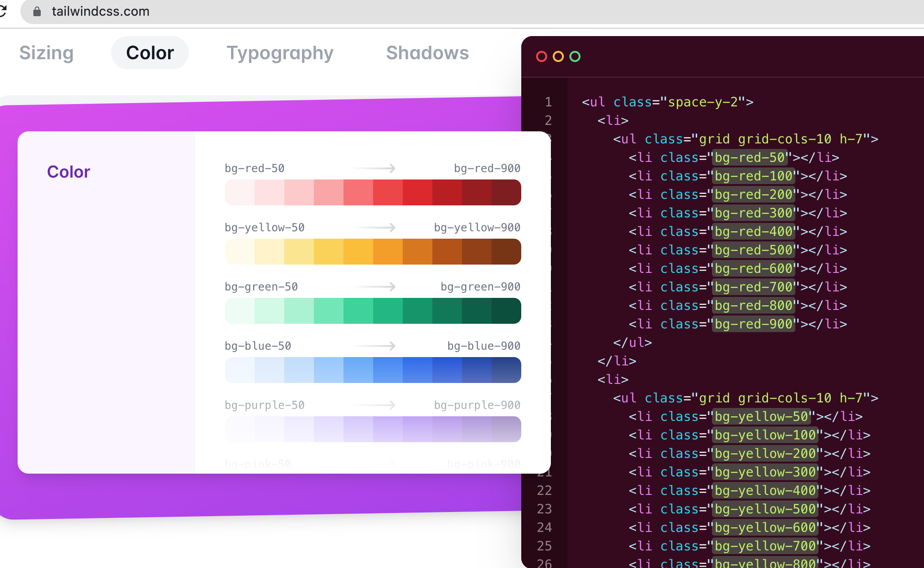
Task: Open the Typography tab
Action: 280,53
